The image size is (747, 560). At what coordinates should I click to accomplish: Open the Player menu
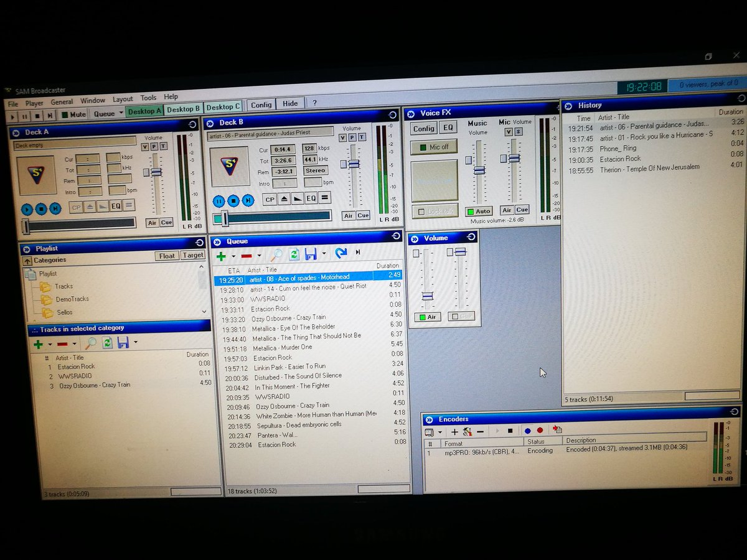34,103
